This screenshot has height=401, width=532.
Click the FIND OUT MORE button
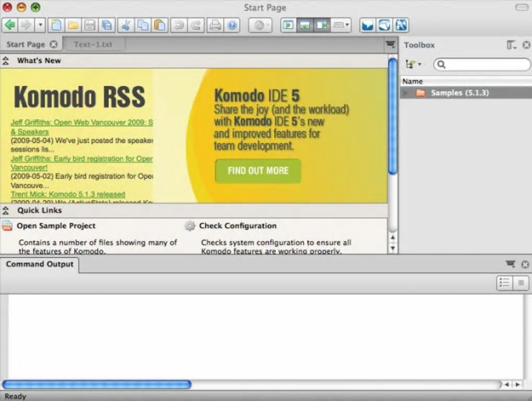pyautogui.click(x=258, y=170)
